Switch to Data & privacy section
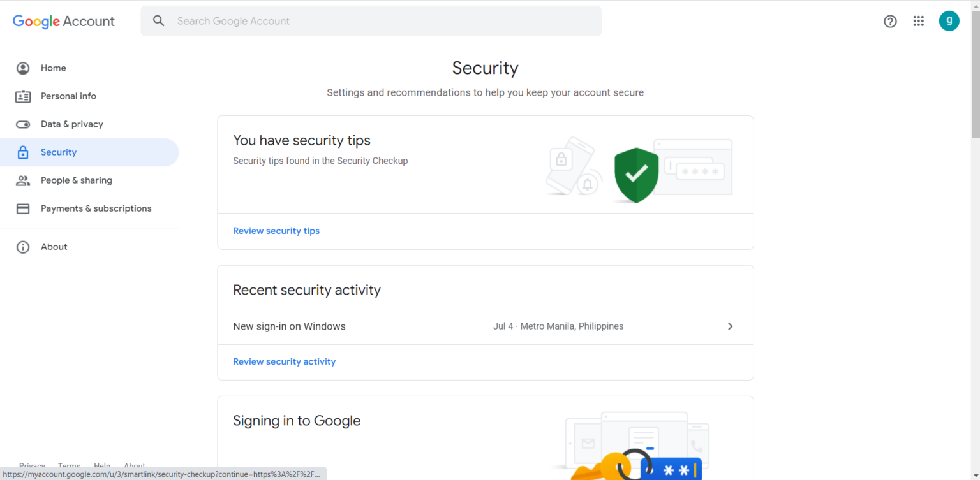980x480 pixels. pos(72,124)
